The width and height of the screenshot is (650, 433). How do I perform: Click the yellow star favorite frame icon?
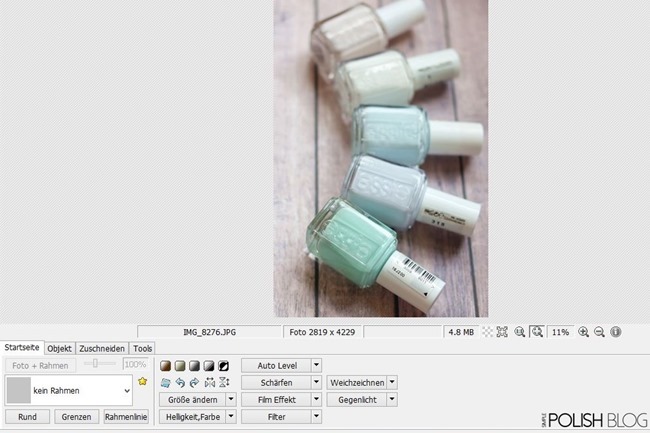(143, 381)
